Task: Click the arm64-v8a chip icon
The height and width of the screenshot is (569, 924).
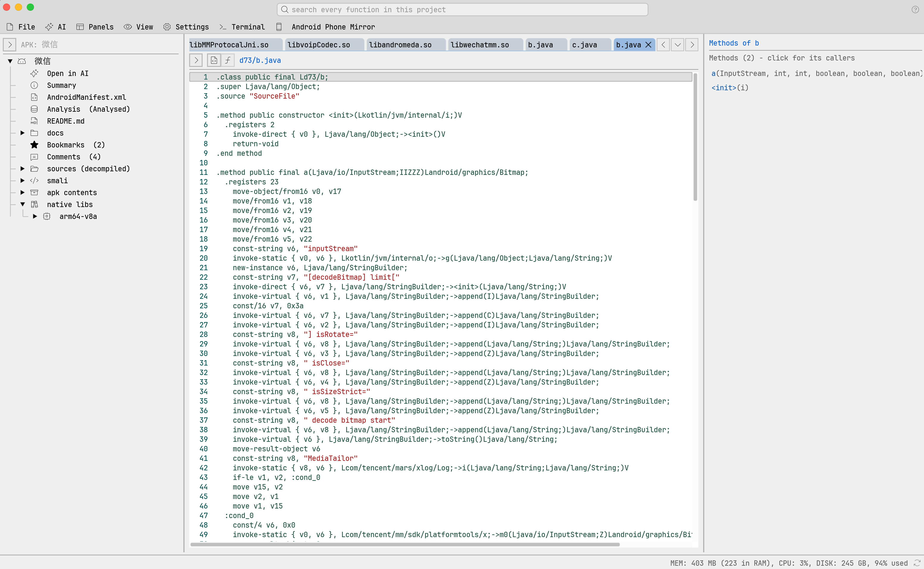Action: (47, 216)
